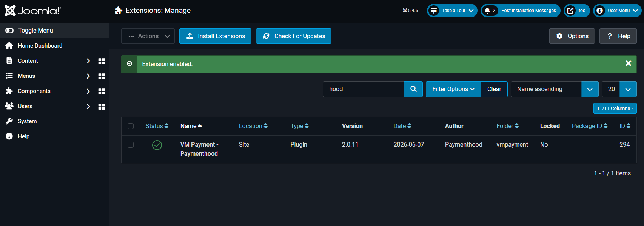The image size is (644, 226).
Task: Sort by Status column
Action: point(157,126)
